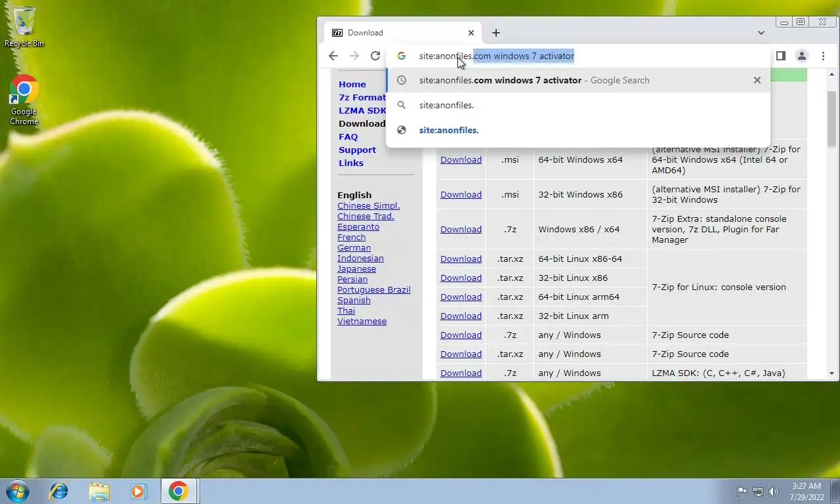
Task: Click the taskbar clock showing 3:27 AM
Action: pos(807,492)
